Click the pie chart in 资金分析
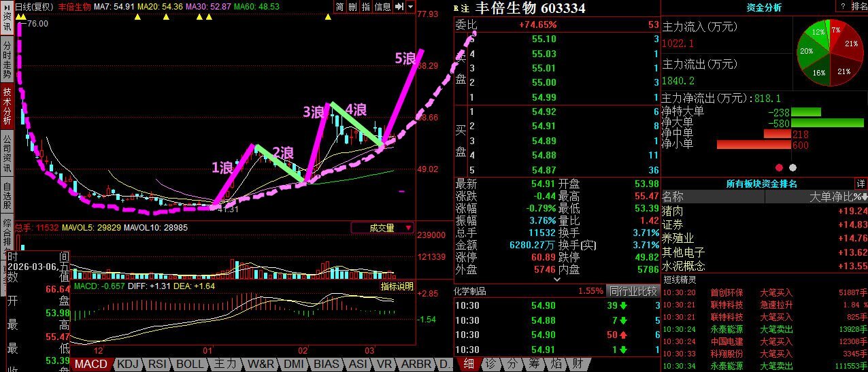Image resolution: width=868 pixels, height=372 pixels. 829,53
